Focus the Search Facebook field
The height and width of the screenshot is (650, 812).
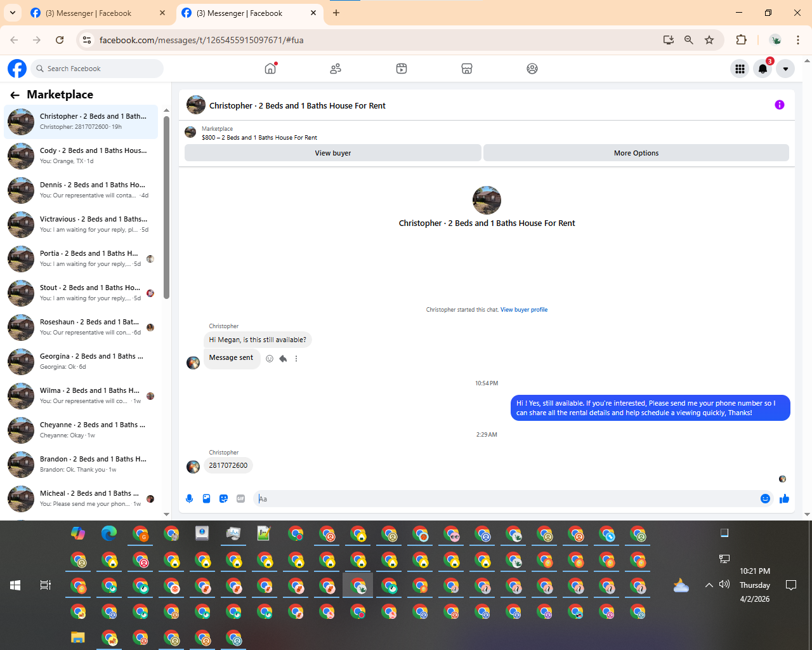(97, 69)
